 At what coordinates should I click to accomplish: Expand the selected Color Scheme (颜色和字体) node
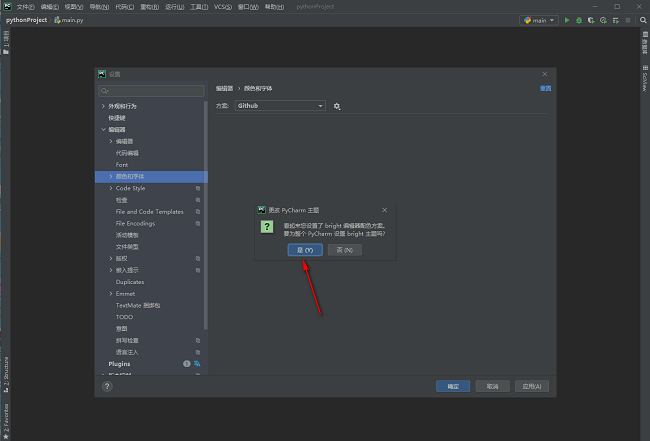click(x=111, y=177)
